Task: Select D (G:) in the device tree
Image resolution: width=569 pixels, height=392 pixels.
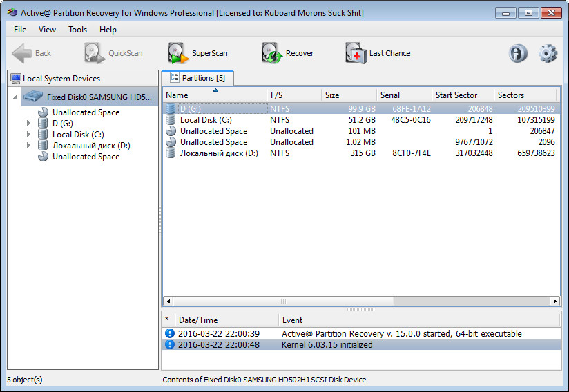Action: tap(63, 124)
